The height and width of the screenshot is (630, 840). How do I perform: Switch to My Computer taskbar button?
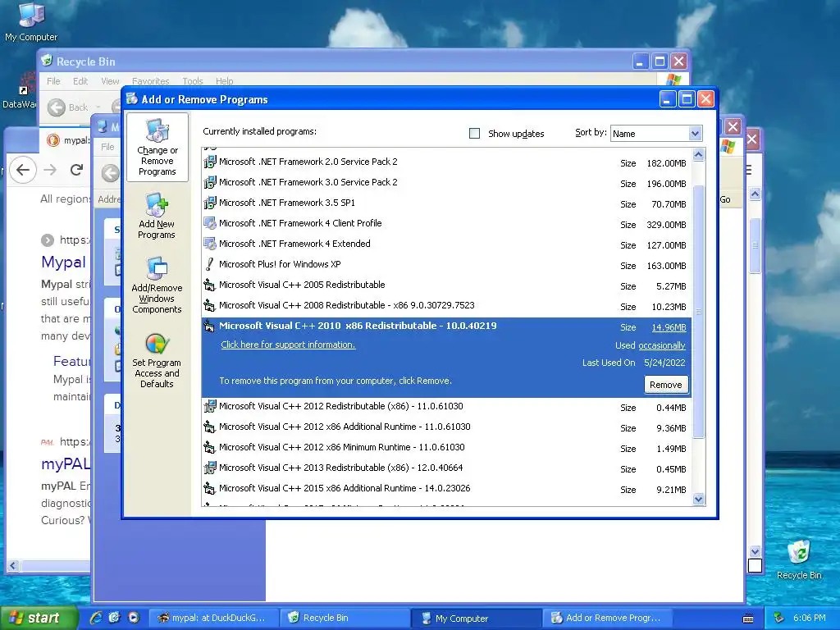478,618
